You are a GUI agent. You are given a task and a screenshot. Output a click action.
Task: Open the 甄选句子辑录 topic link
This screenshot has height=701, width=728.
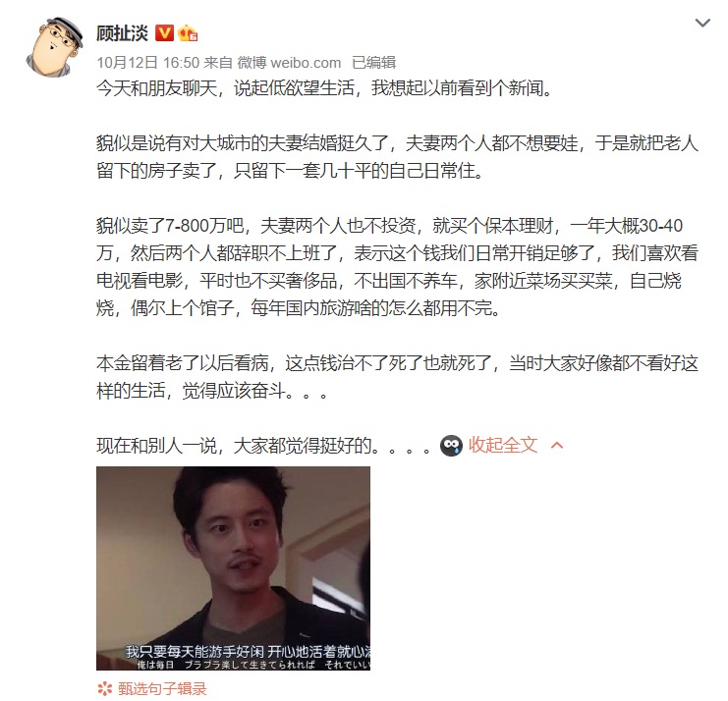[162, 689]
